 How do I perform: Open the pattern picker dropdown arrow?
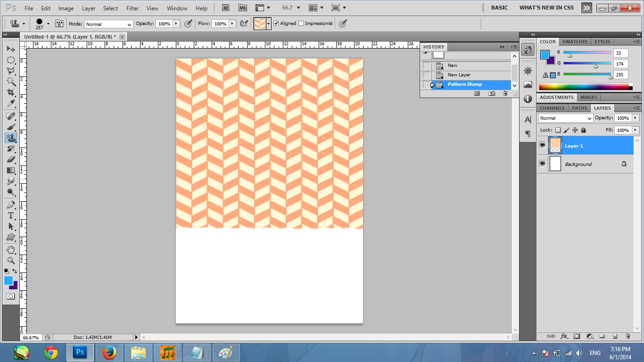pyautogui.click(x=269, y=24)
